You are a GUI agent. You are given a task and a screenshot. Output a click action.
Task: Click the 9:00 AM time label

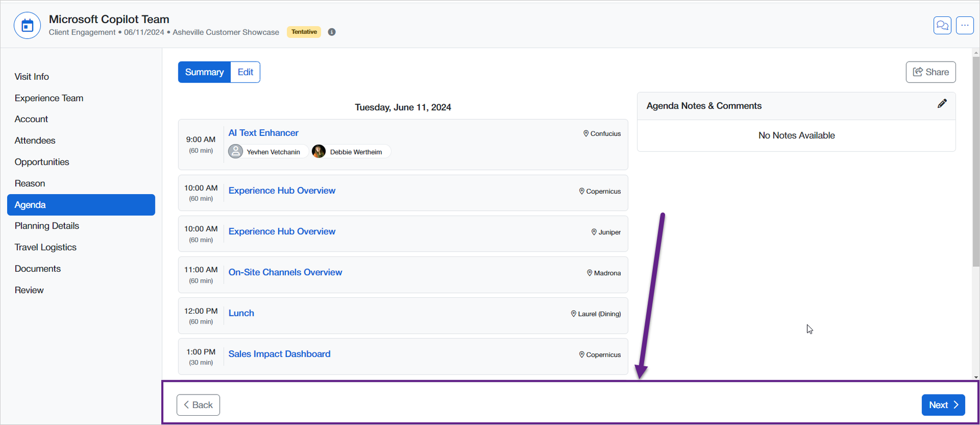201,139
